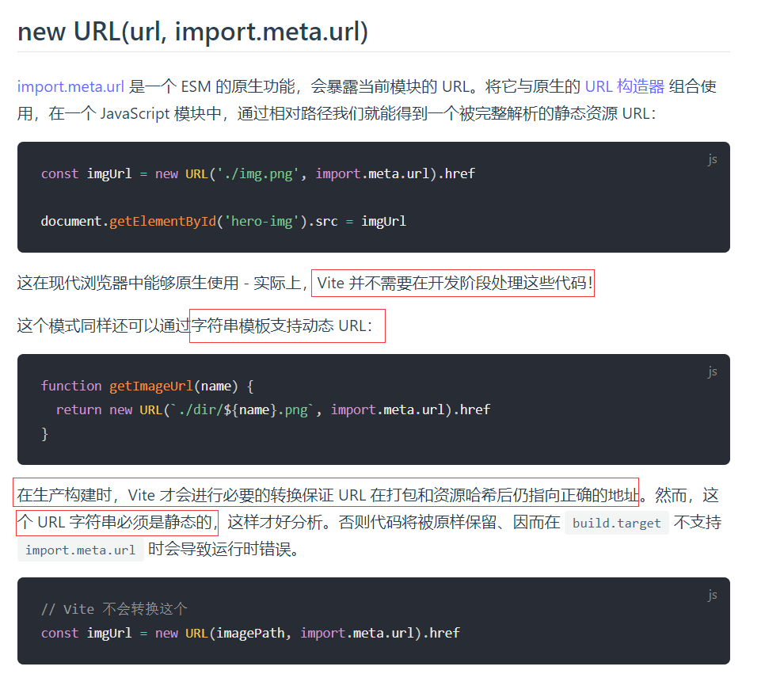
Task: Click the document.getElementById code line
Action: click(223, 221)
